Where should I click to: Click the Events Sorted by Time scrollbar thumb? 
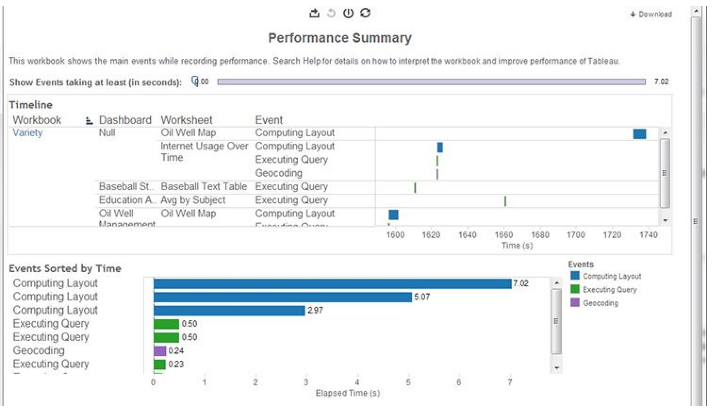point(556,321)
